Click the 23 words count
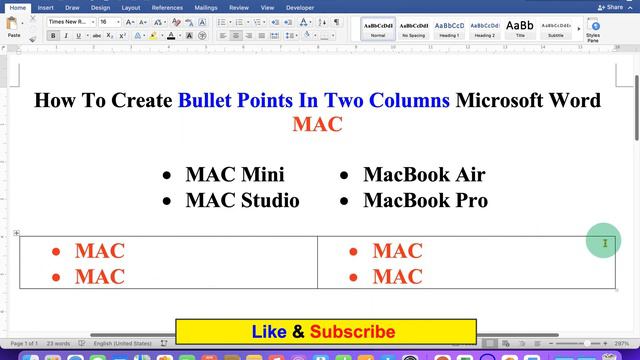 pos(58,344)
